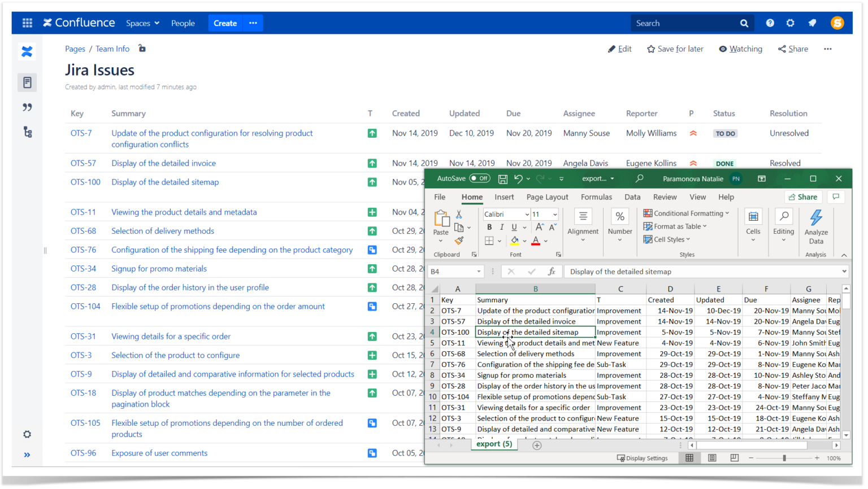868x489 pixels.
Task: Switch to the Insert ribbon tab
Action: point(504,197)
